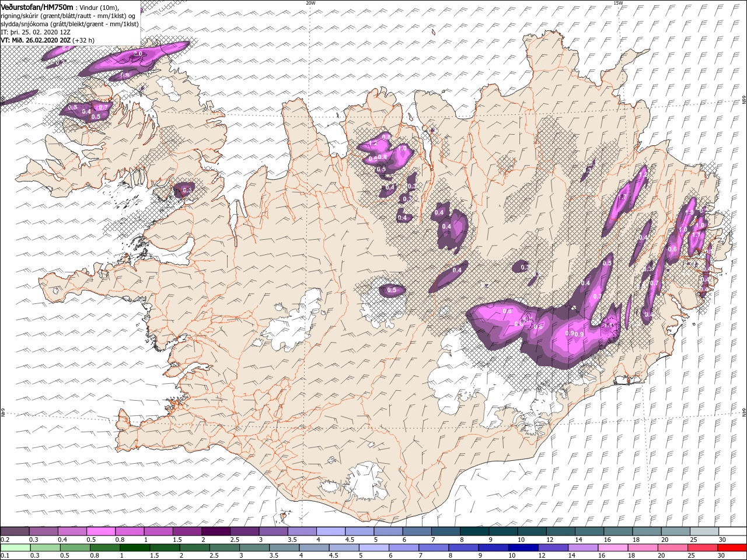Select the valid time text 'VT: Mið. 26.02.2020 20Z'
The height and width of the screenshot is (560, 747).
36,40
